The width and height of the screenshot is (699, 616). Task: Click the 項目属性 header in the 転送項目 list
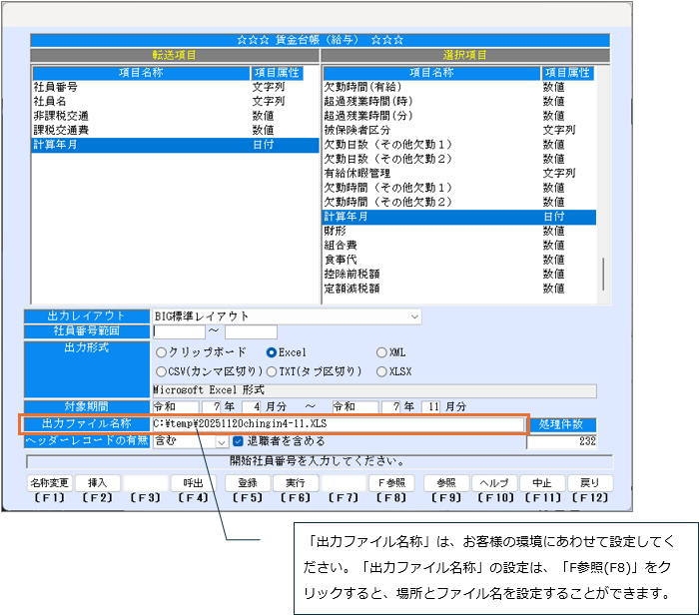[276, 73]
